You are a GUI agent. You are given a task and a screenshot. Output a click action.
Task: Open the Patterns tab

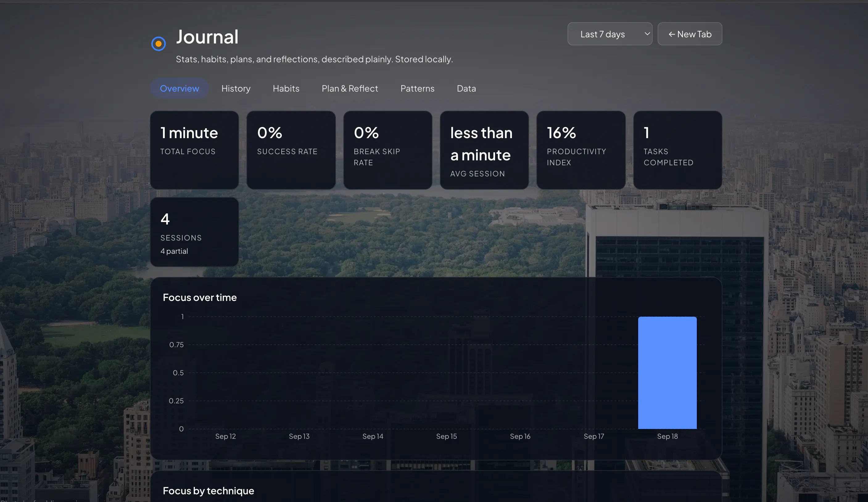(417, 88)
